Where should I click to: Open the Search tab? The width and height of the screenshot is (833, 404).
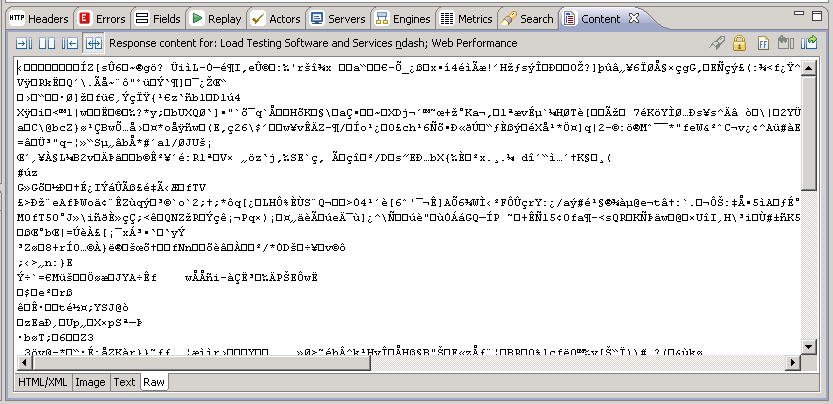click(528, 19)
